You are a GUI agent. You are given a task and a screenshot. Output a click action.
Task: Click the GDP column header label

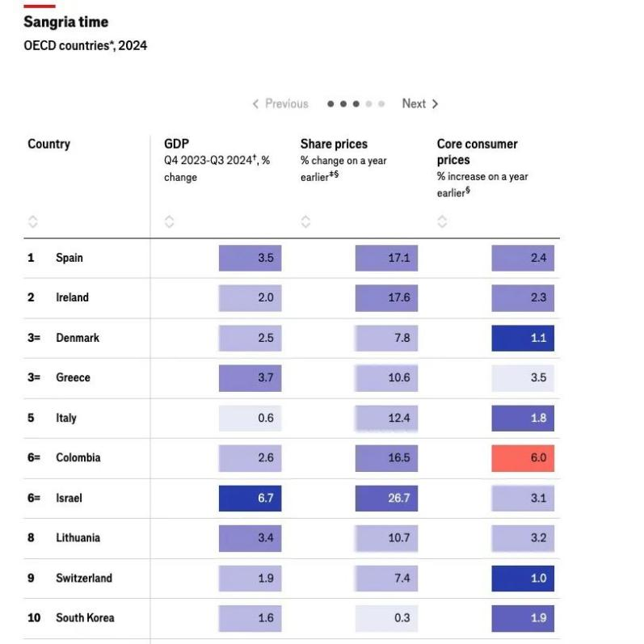(x=176, y=144)
